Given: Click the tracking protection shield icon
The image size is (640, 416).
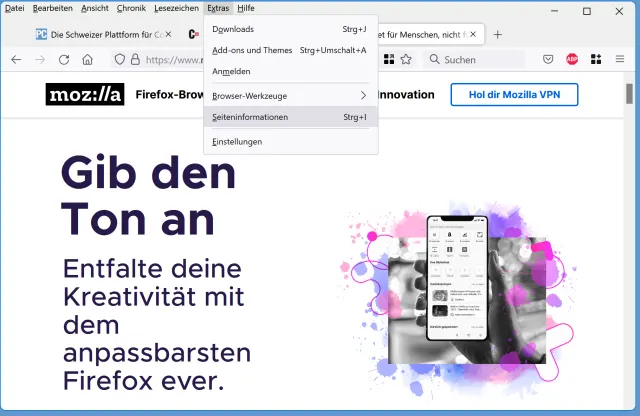Looking at the screenshot, I should tap(119, 60).
